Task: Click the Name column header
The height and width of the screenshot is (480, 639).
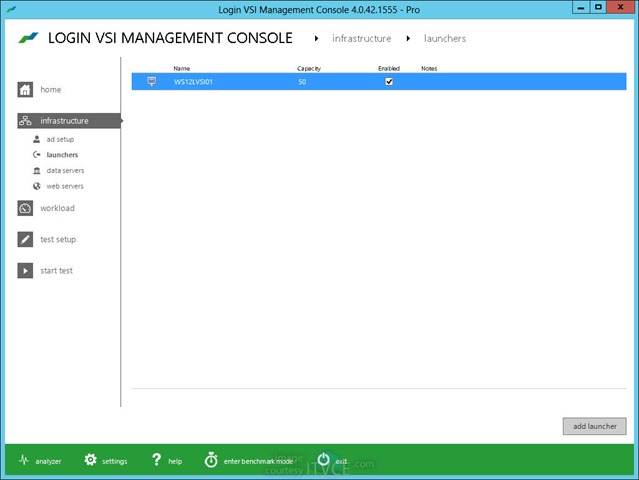Action: click(182, 68)
